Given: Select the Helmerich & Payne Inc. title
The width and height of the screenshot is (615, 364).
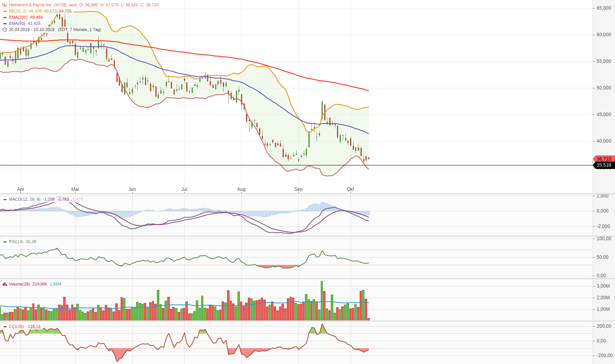Looking at the screenshot, I should point(43,5).
